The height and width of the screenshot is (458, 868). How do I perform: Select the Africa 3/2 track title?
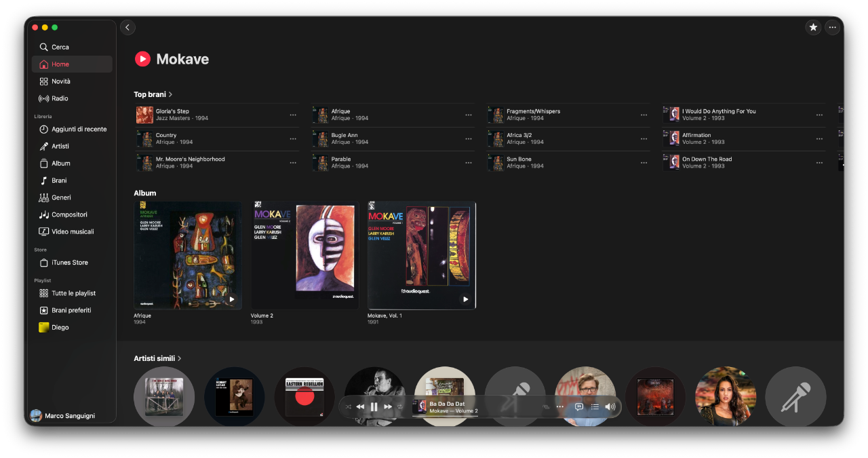[519, 135]
